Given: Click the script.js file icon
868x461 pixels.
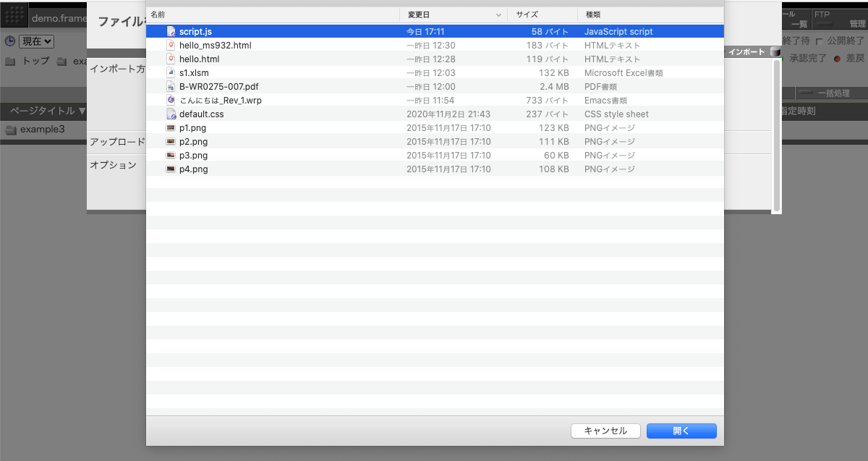Looking at the screenshot, I should click(171, 32).
